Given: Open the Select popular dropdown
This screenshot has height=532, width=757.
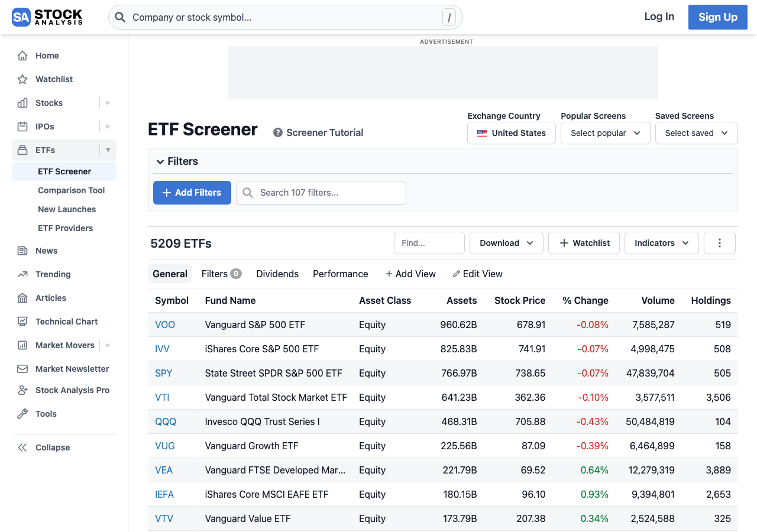Looking at the screenshot, I should point(606,133).
